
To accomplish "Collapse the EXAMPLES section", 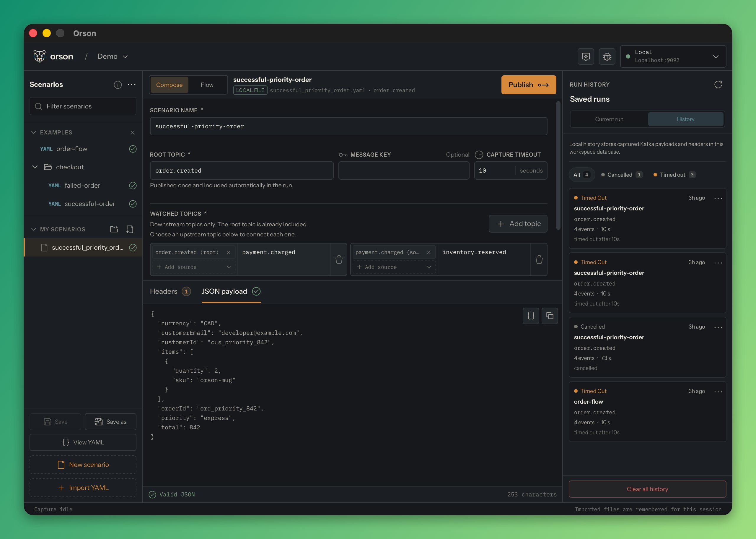I will 33,132.
